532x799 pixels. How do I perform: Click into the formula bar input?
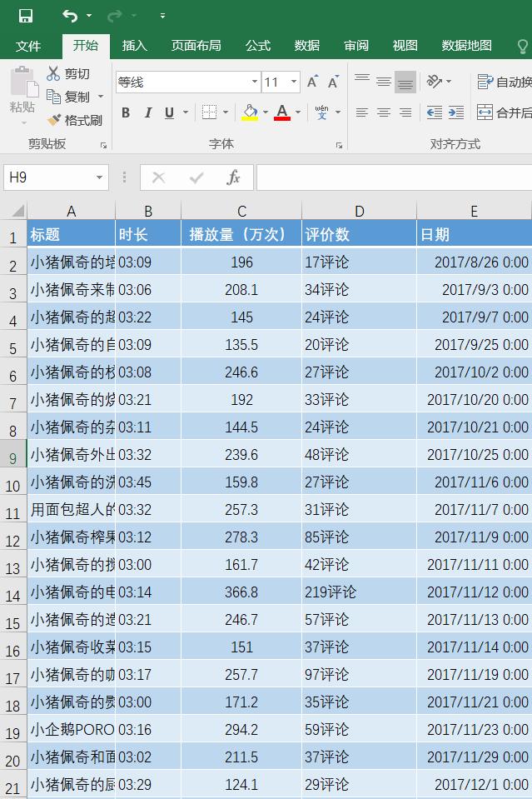394,177
